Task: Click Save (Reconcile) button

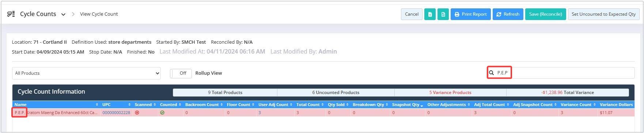Action: pyautogui.click(x=545, y=14)
